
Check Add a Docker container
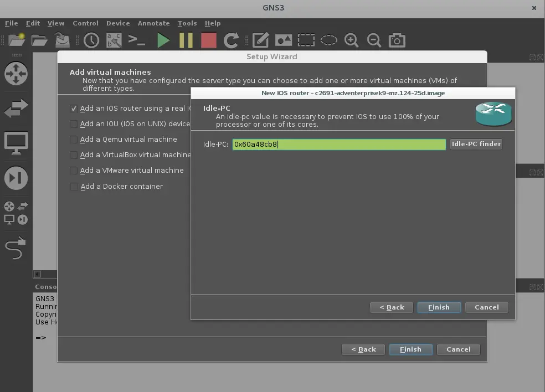[x=73, y=187]
